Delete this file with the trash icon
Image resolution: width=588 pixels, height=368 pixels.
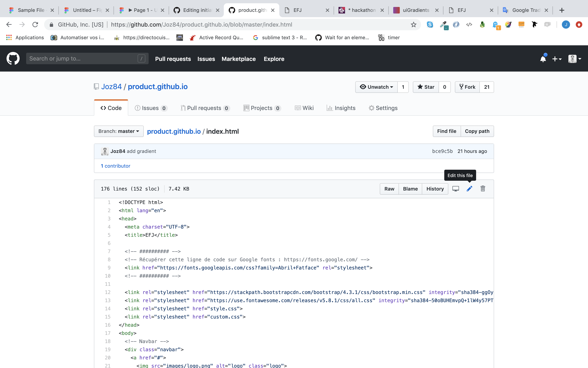(x=483, y=189)
